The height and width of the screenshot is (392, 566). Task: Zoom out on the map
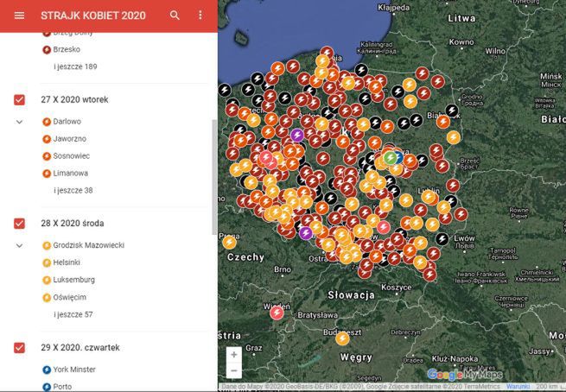point(234,370)
